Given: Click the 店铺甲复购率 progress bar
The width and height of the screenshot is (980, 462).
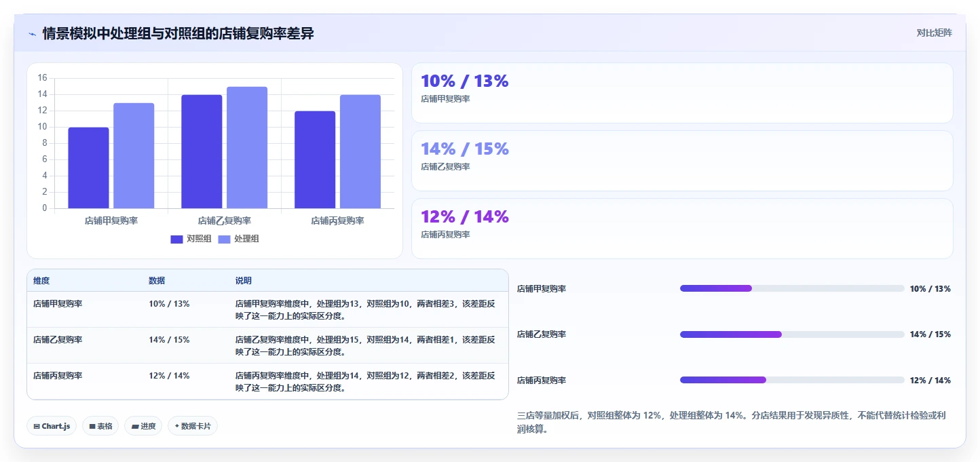Looking at the screenshot, I should point(792,288).
